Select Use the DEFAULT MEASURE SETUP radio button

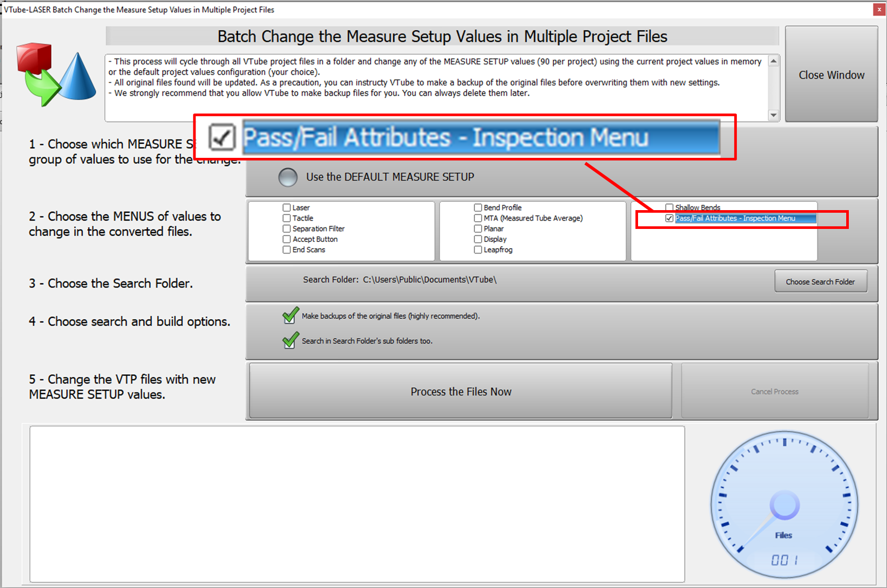coord(288,177)
